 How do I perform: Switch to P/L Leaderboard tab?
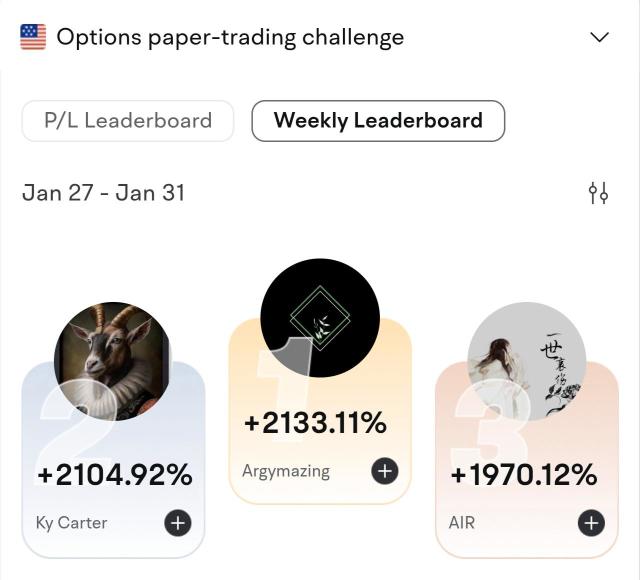[128, 121]
